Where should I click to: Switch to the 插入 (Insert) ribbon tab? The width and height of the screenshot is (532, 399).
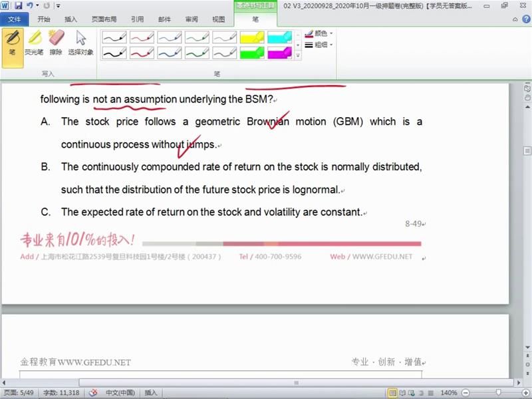[70, 19]
